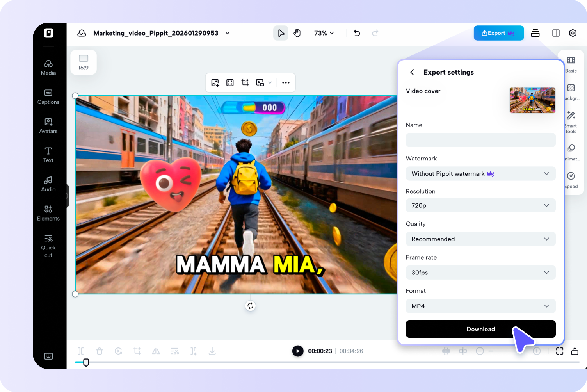Expand the collapsed left panel handle

(68, 196)
